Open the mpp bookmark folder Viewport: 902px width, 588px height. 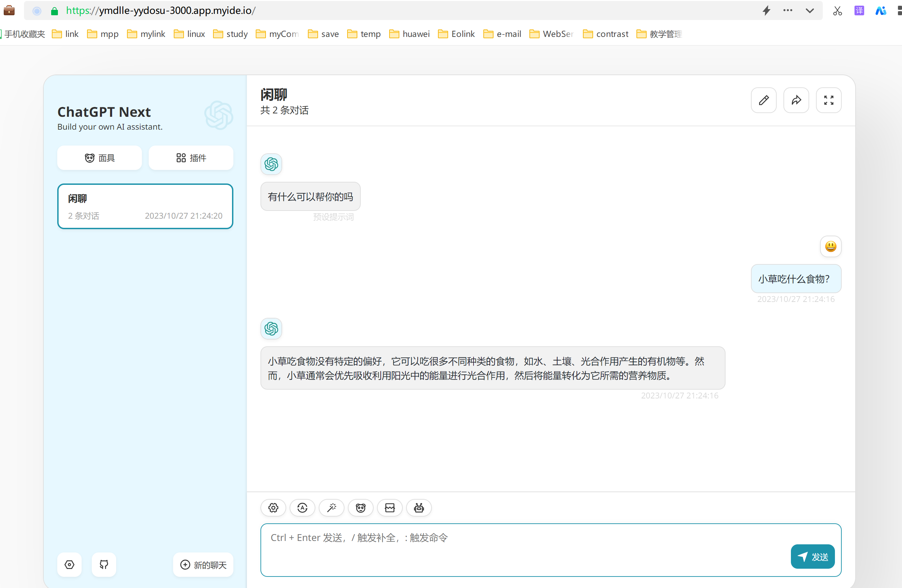[x=103, y=34]
